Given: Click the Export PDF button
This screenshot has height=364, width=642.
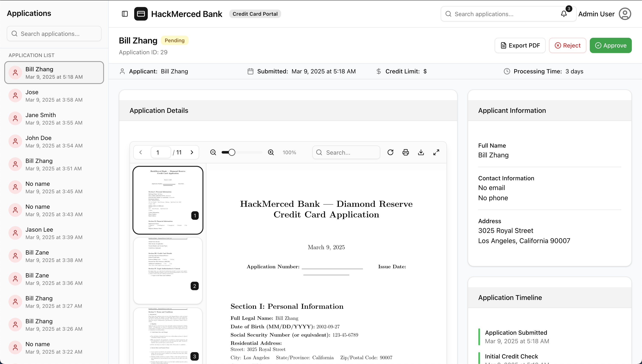Looking at the screenshot, I should point(520,45).
